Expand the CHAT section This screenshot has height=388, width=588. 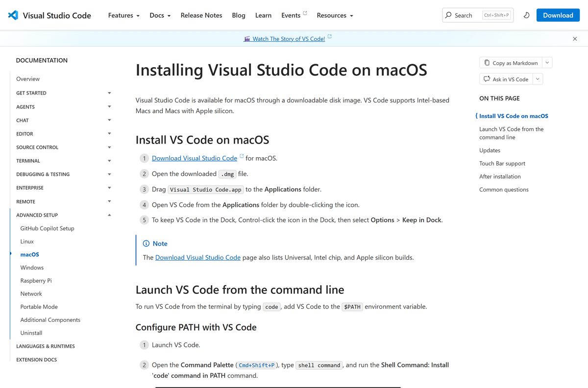click(x=64, y=120)
